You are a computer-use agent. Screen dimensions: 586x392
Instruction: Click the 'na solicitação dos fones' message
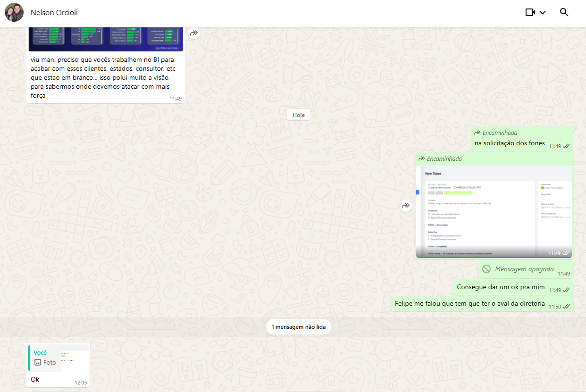tap(510, 143)
